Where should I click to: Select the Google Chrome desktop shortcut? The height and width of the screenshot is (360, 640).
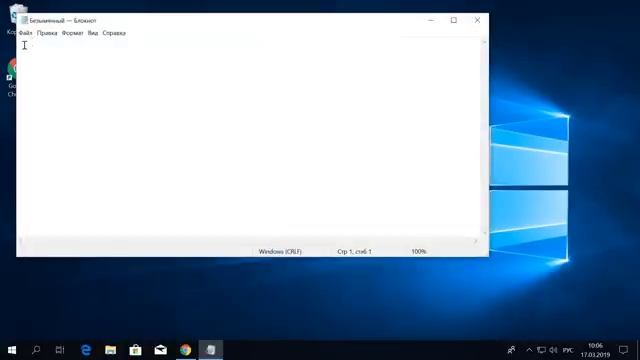pos(11,78)
